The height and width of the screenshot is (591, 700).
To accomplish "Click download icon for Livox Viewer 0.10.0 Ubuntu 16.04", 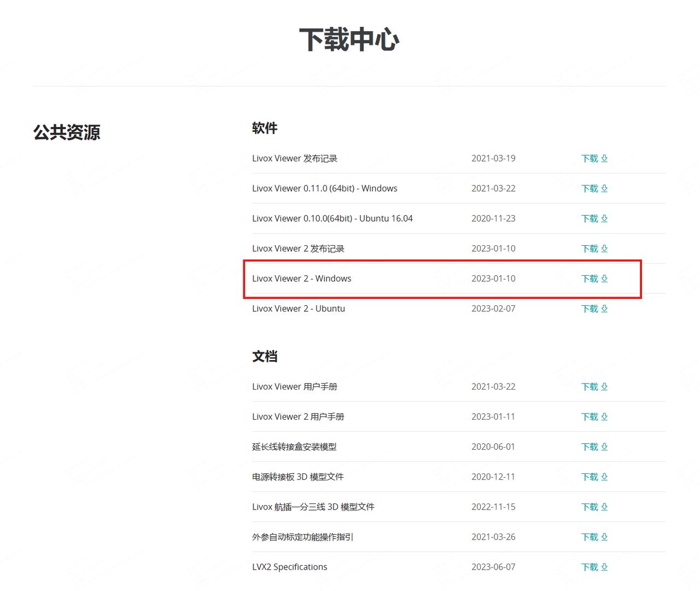I will pos(604,218).
